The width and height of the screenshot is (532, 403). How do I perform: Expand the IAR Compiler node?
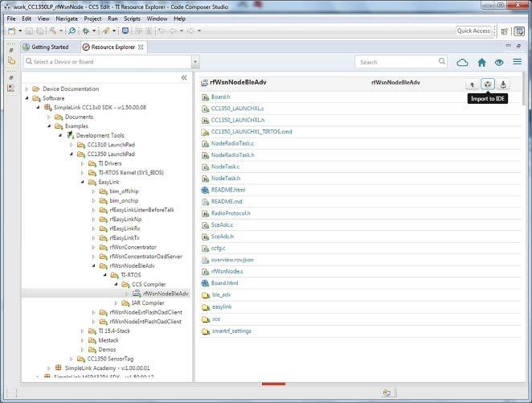116,302
